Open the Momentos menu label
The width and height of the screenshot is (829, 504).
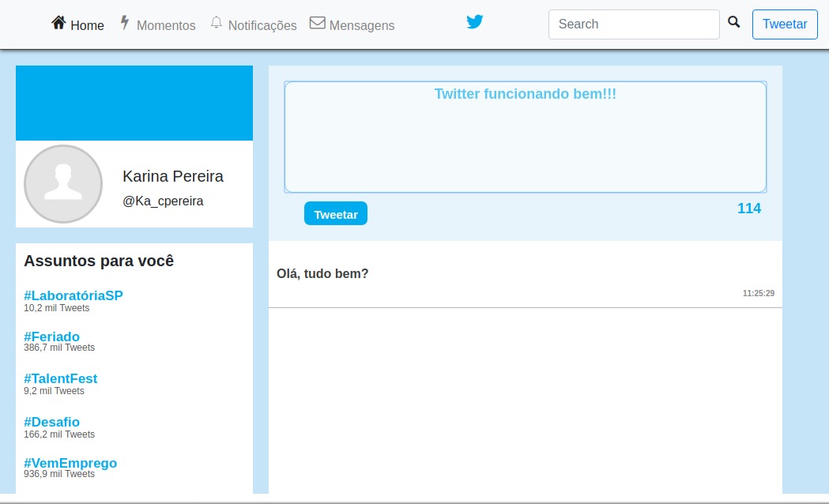tap(166, 25)
